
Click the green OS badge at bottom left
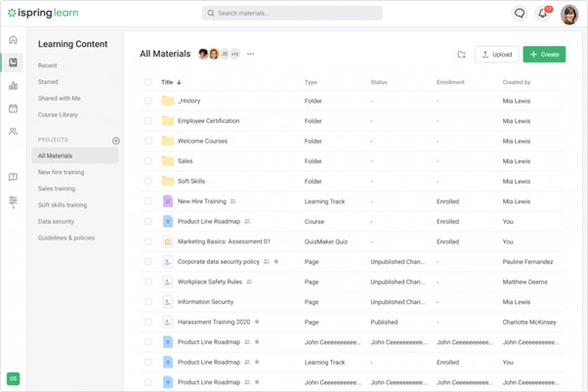(13, 378)
